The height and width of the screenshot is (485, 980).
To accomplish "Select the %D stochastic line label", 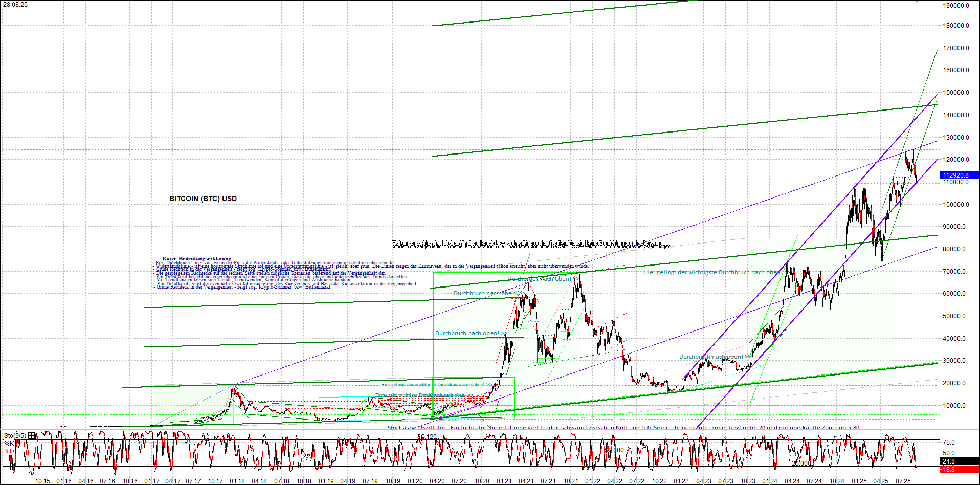I will tap(8, 450).
